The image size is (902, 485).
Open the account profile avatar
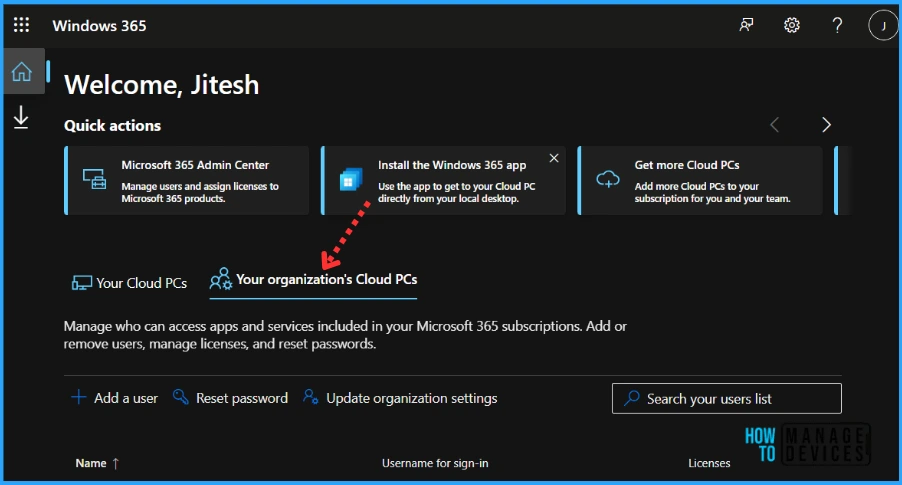(883, 25)
